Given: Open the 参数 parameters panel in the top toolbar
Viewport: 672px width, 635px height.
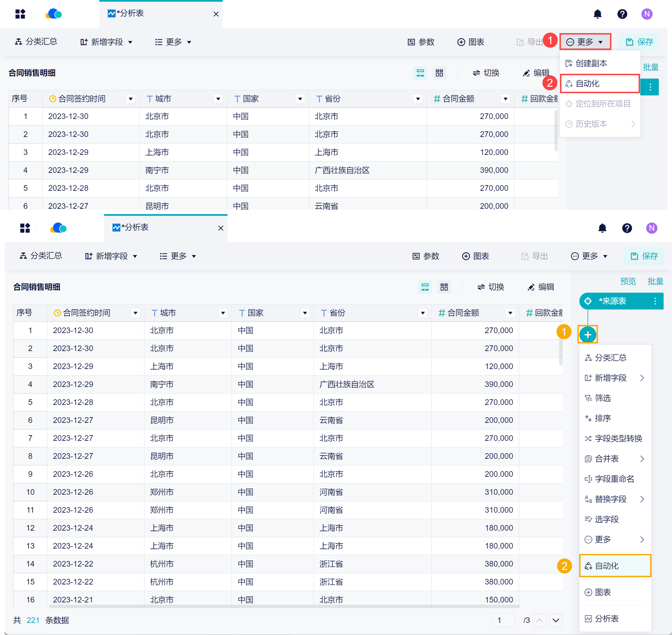Looking at the screenshot, I should (421, 42).
